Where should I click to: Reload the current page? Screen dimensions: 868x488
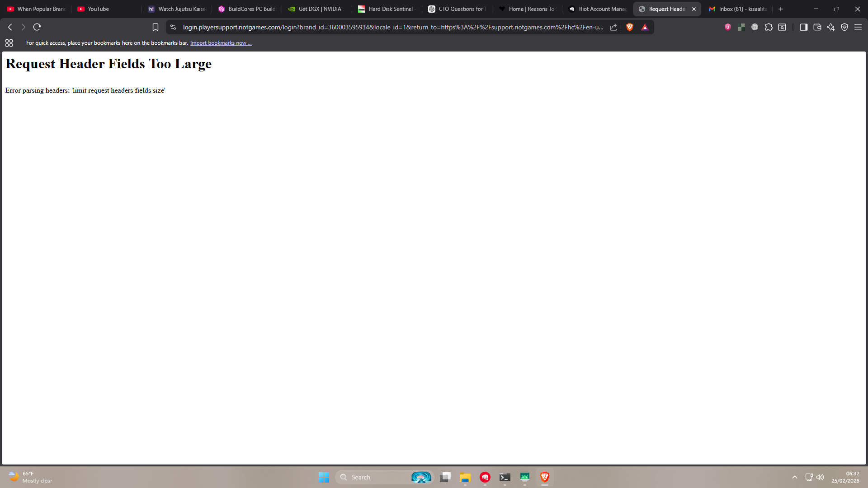(x=37, y=27)
